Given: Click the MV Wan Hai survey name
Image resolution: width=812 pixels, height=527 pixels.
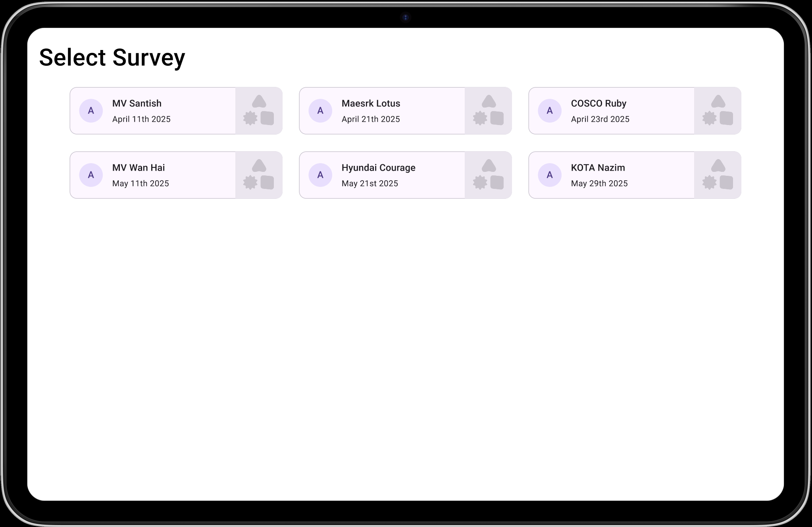Looking at the screenshot, I should click(x=139, y=168).
